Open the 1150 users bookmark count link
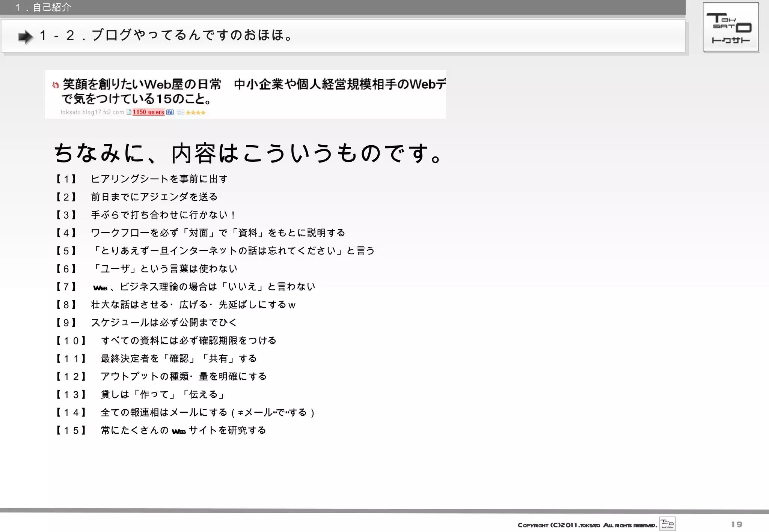 click(x=148, y=112)
